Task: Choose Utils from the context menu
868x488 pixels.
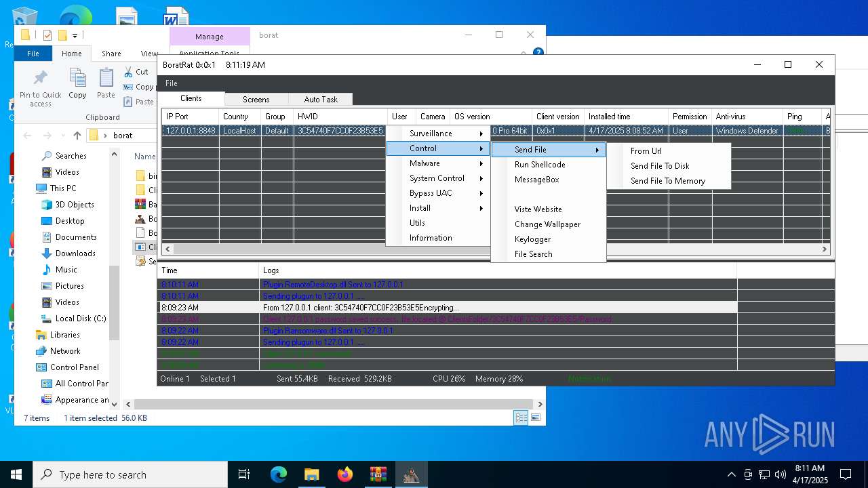Action: pyautogui.click(x=438, y=223)
